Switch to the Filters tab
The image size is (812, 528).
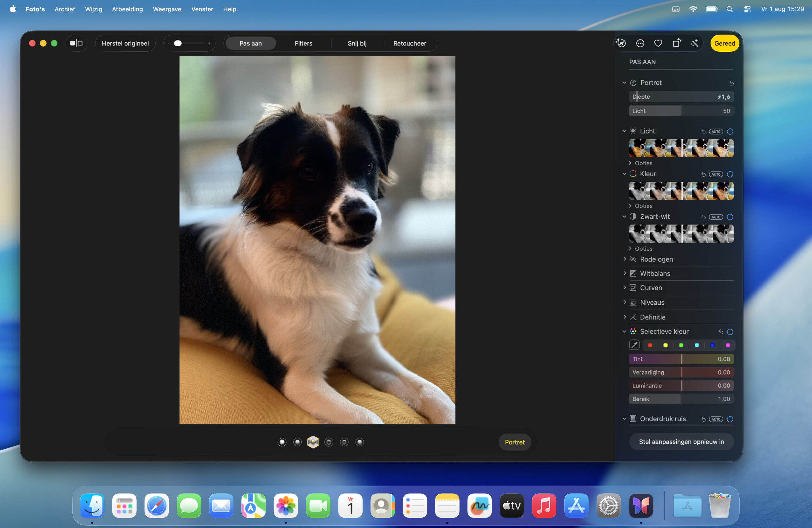pos(303,43)
